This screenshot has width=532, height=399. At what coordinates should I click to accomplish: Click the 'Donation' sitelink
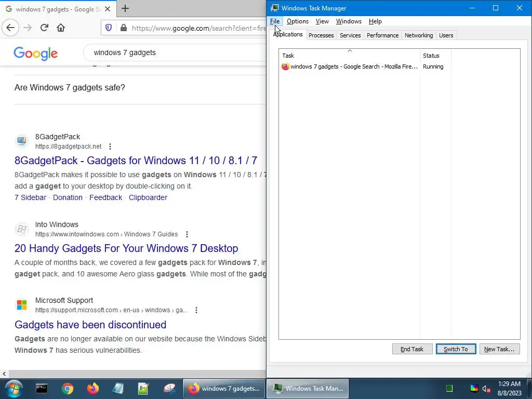[x=68, y=197]
